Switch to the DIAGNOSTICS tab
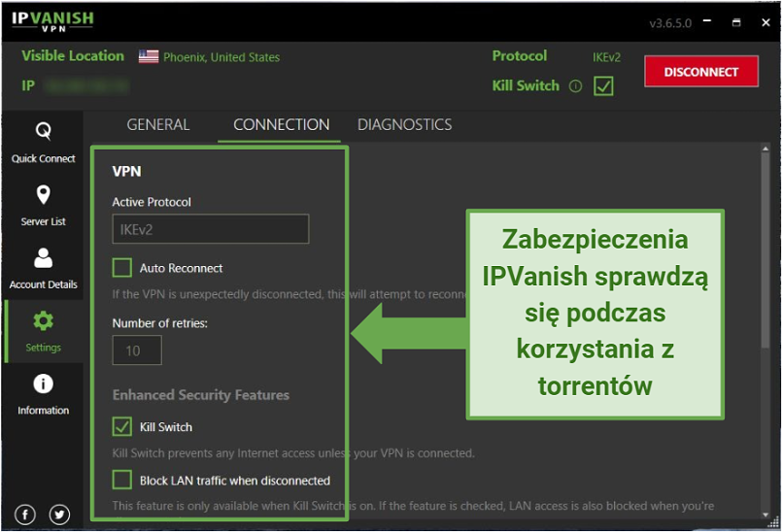Viewport: 783px width, 532px height. (404, 125)
